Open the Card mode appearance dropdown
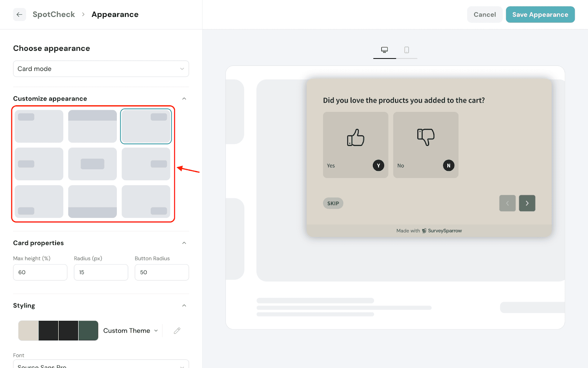Screen dimensions: 588x368 pyautogui.click(x=101, y=69)
